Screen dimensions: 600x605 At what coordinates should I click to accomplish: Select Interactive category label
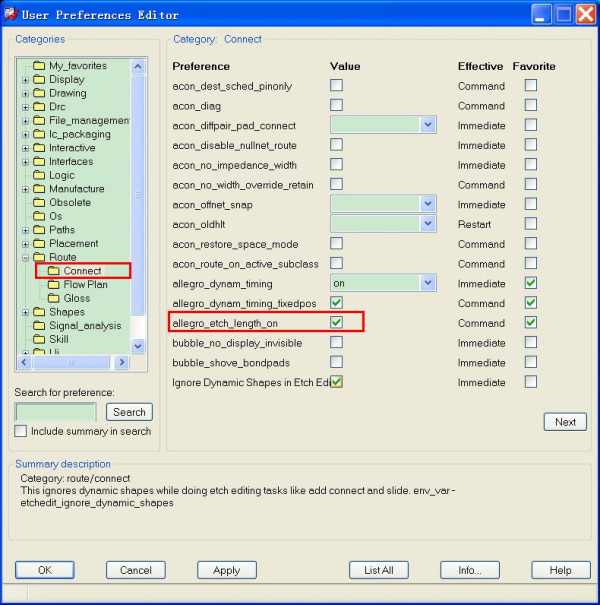pos(72,148)
